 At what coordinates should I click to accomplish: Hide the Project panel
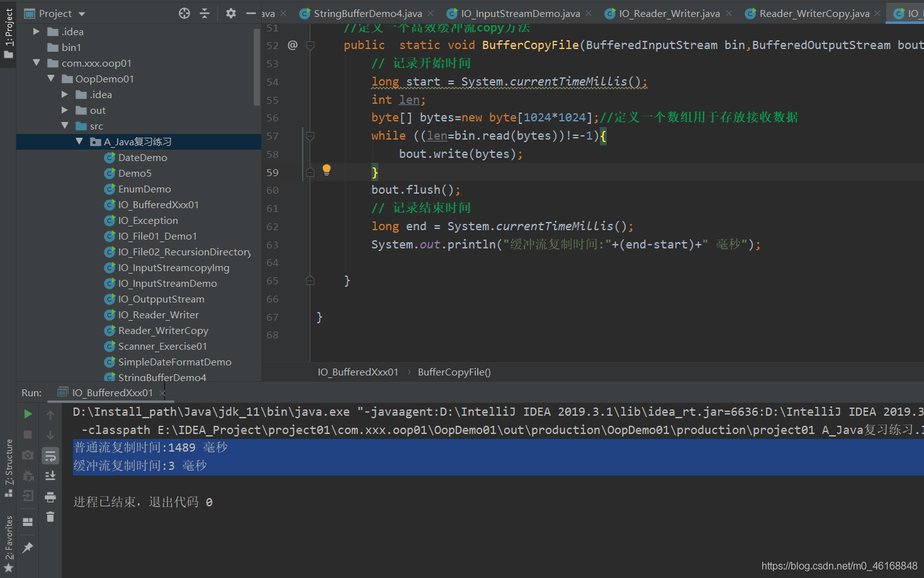click(250, 13)
